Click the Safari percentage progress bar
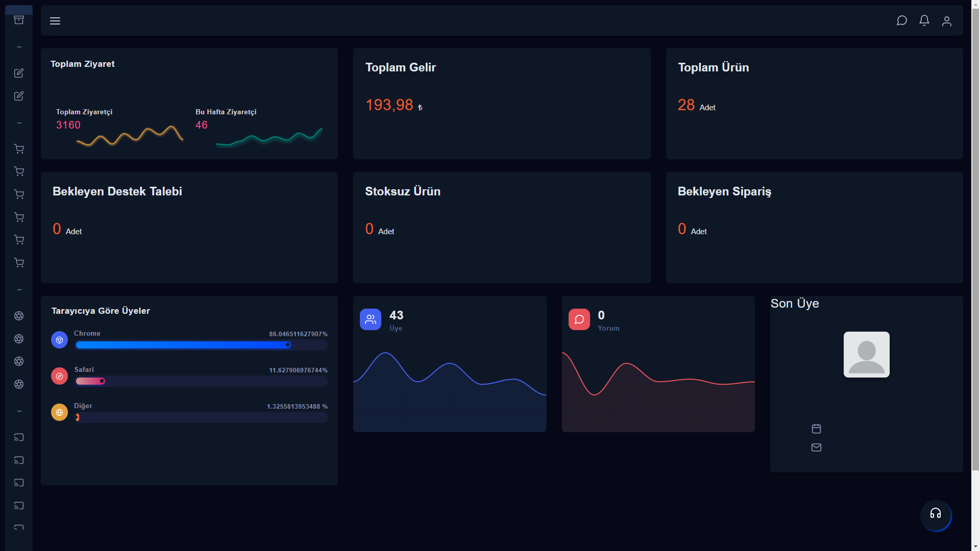 coord(202,381)
